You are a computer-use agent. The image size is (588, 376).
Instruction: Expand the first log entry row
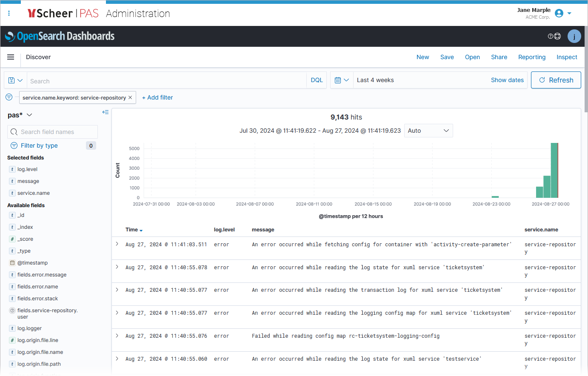117,244
